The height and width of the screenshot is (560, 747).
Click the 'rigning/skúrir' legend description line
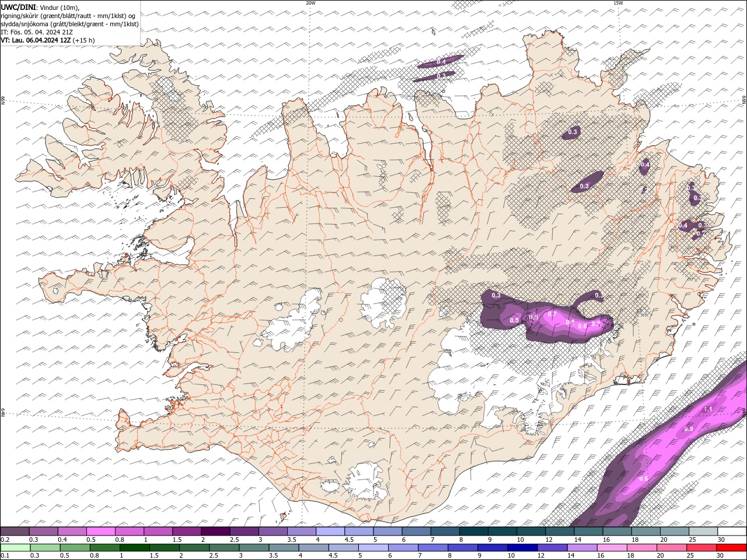point(68,15)
